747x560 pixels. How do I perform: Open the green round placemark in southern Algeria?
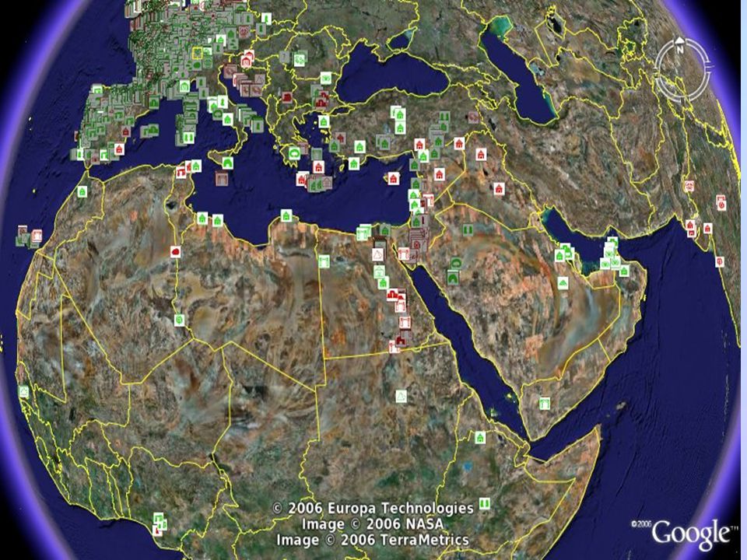179,319
